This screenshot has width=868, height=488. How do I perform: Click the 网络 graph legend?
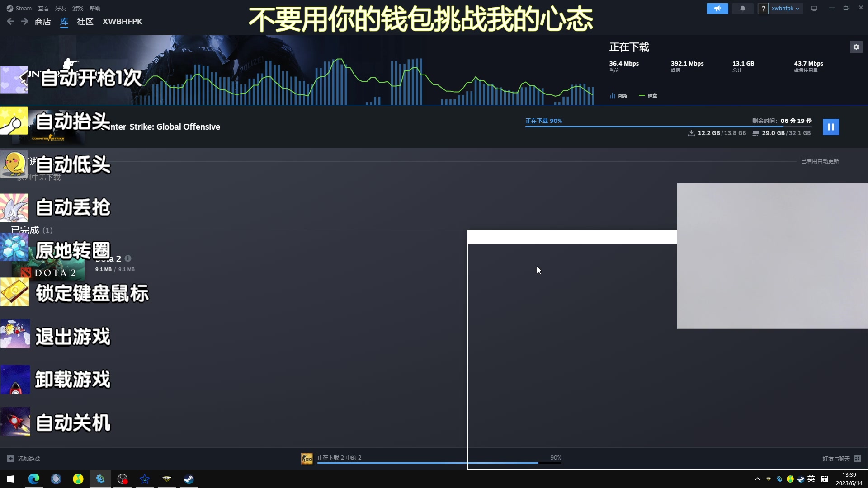tap(618, 95)
